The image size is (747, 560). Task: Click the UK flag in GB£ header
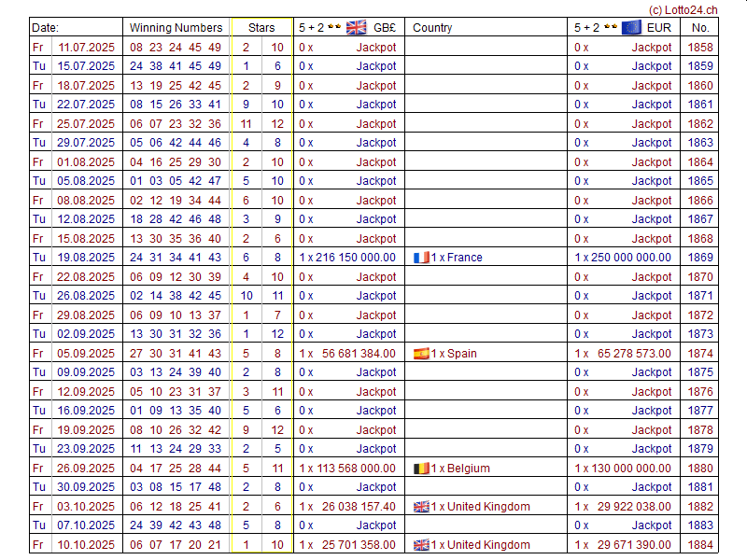[356, 27]
